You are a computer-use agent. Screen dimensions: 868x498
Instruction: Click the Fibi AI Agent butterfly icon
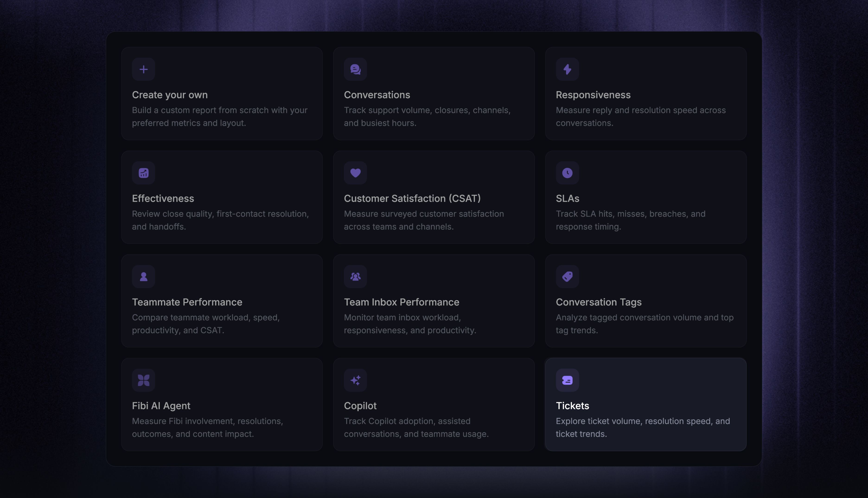click(x=143, y=380)
